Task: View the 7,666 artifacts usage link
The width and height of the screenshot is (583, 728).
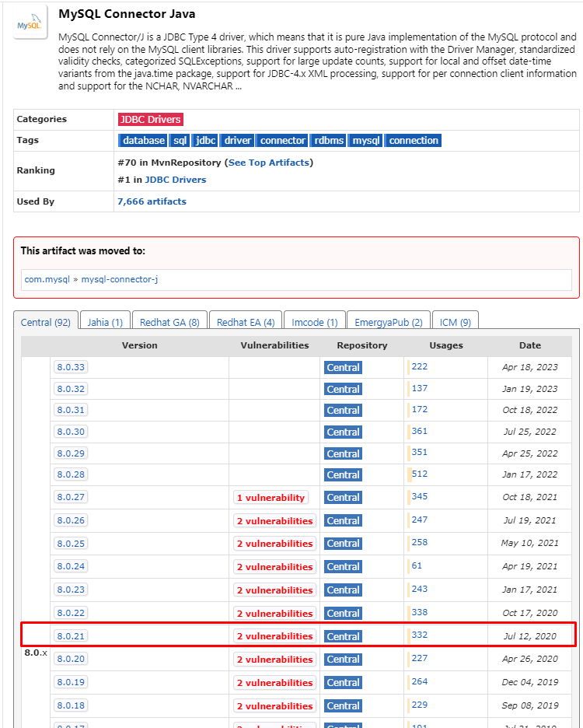Action: [x=152, y=201]
